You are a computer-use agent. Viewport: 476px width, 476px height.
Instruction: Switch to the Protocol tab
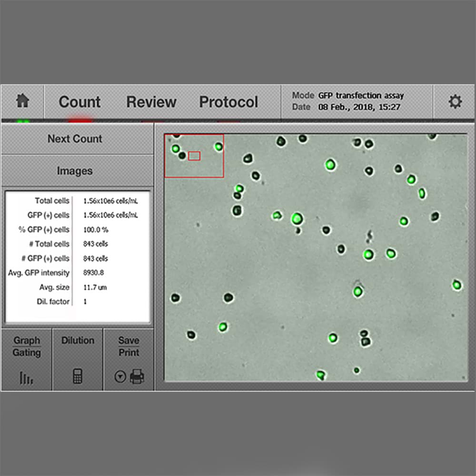228,102
